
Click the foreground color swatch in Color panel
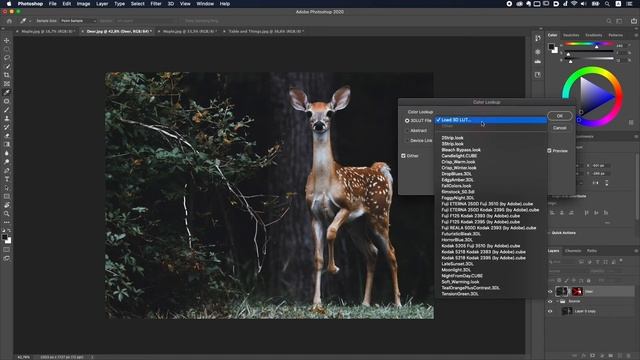tap(551, 47)
